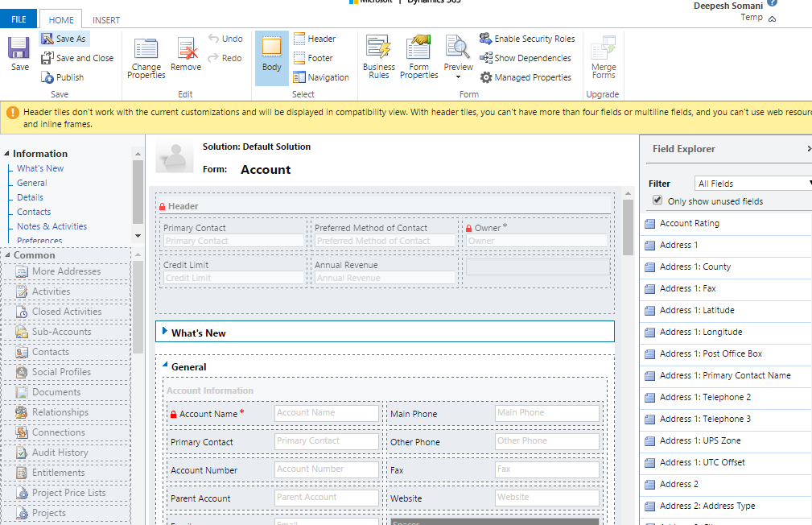Click the form canvas vertical scrollbar thumb

(629, 227)
